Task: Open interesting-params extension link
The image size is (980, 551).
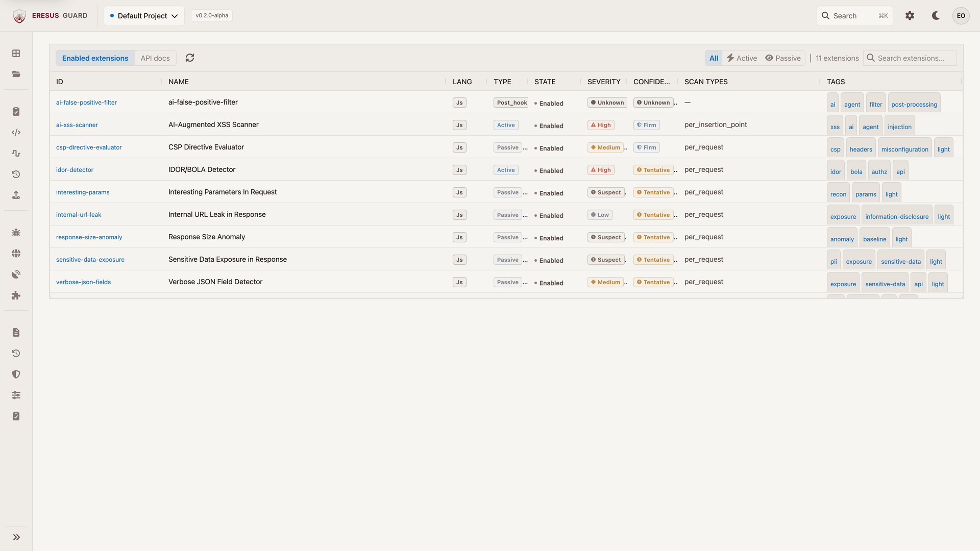Action: 83,192
